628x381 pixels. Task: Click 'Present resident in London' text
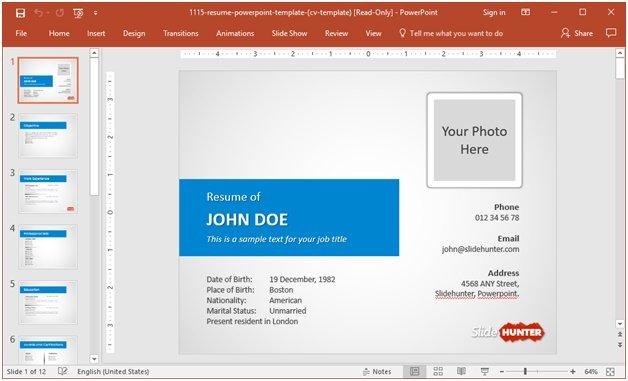coord(252,321)
